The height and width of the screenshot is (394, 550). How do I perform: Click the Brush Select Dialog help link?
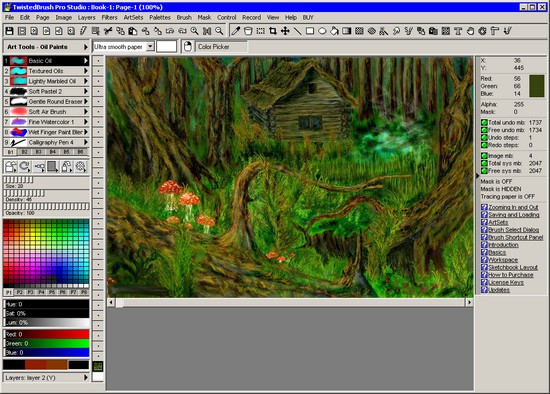pos(514,230)
